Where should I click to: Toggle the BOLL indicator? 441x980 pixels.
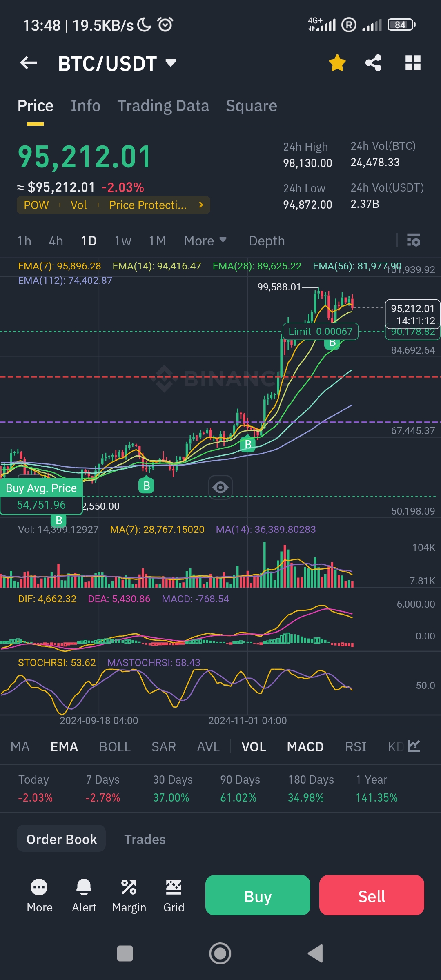[x=115, y=746]
